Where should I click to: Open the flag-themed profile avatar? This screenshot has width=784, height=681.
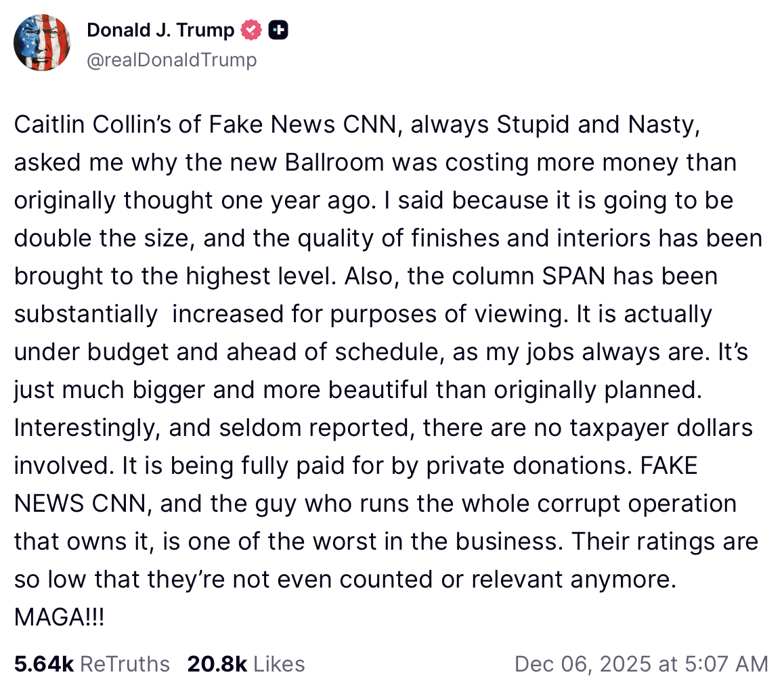42,42
